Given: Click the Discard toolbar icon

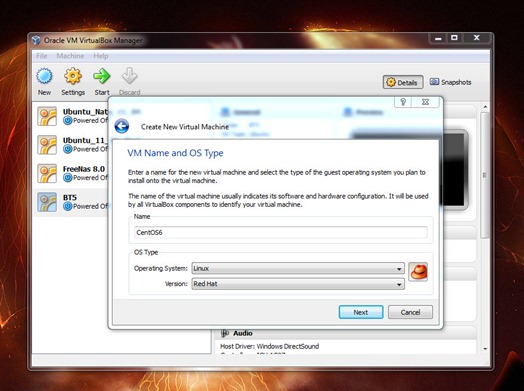Looking at the screenshot, I should 129,77.
